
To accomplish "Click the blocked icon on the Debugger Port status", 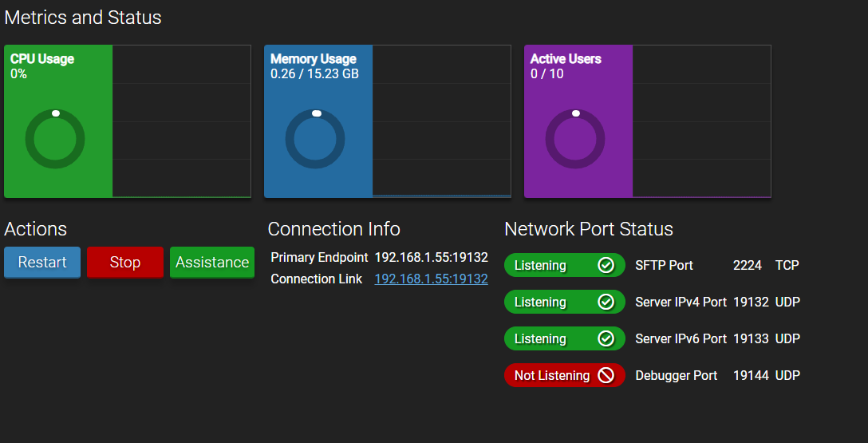I will coord(606,375).
